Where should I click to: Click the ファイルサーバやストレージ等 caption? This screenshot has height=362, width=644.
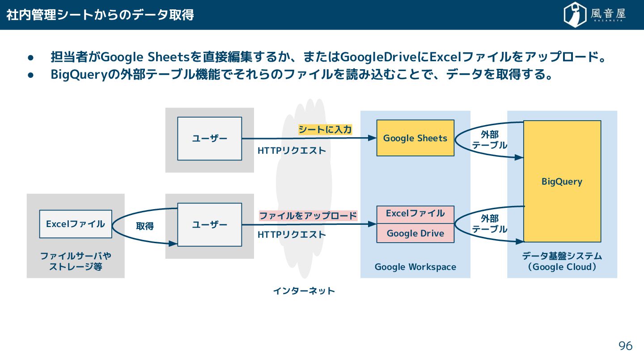click(x=76, y=261)
